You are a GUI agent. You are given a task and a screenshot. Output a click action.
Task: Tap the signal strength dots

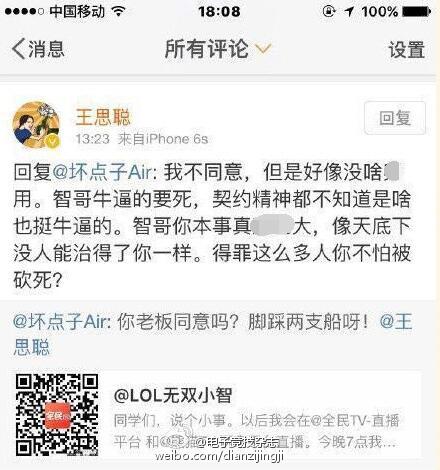(24, 12)
